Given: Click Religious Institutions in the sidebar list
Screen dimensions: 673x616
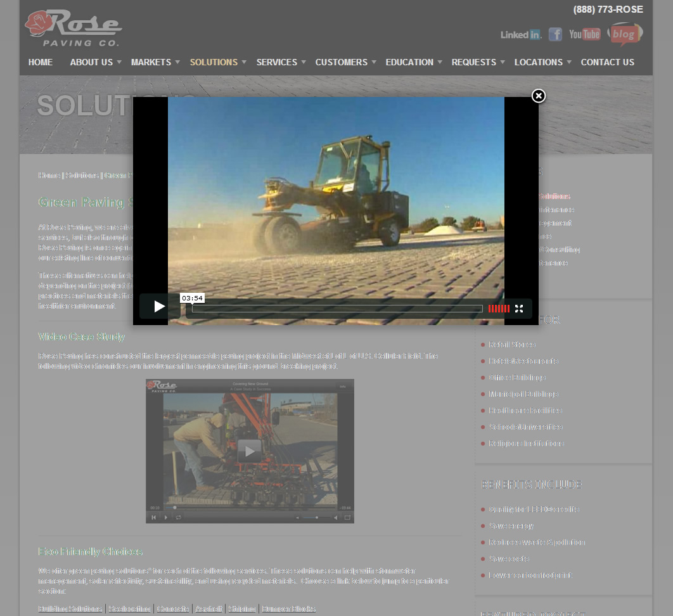Looking at the screenshot, I should 526,443.
